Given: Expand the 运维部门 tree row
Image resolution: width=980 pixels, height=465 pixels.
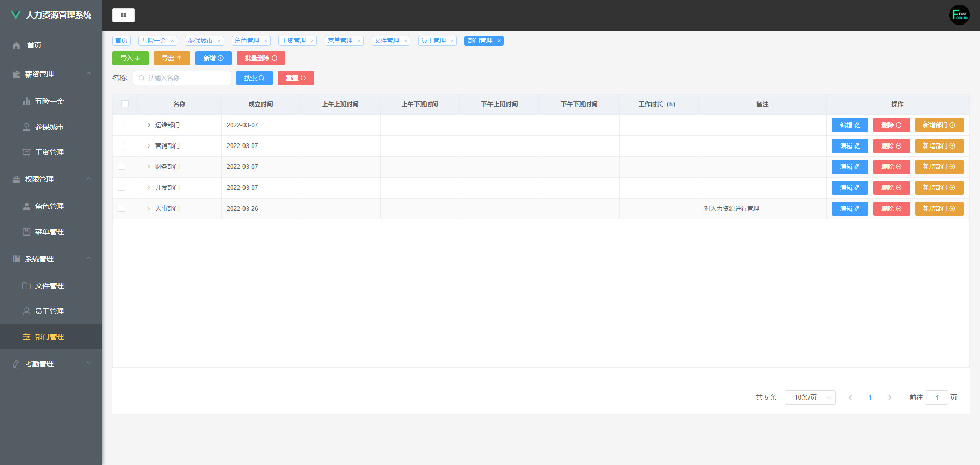Looking at the screenshot, I should (149, 125).
